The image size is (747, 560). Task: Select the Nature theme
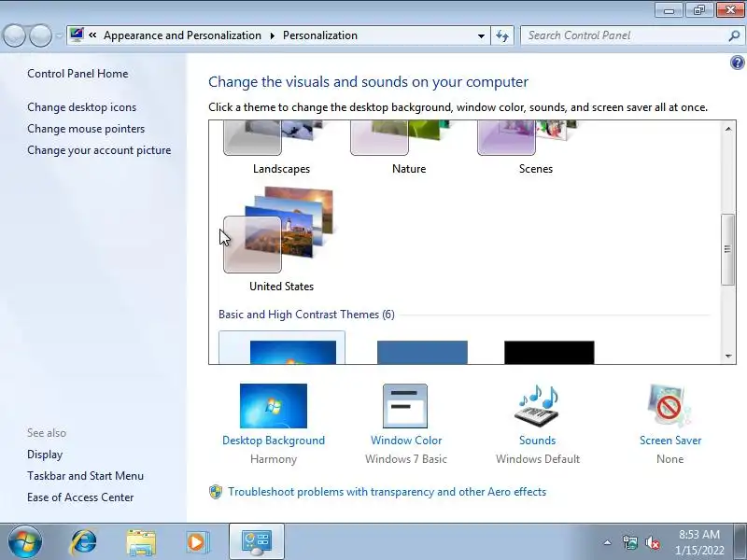(409, 148)
